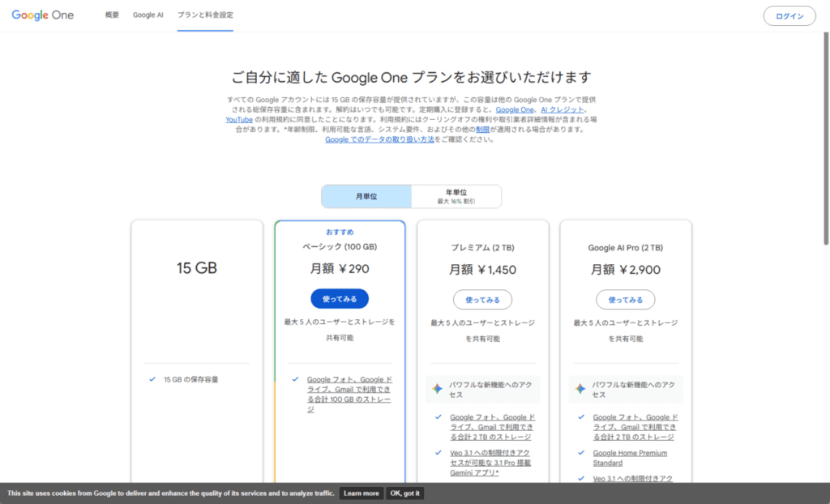The width and height of the screenshot is (830, 504).
Task: Click checkmark next to Google Home Premium Standard
Action: tap(581, 453)
